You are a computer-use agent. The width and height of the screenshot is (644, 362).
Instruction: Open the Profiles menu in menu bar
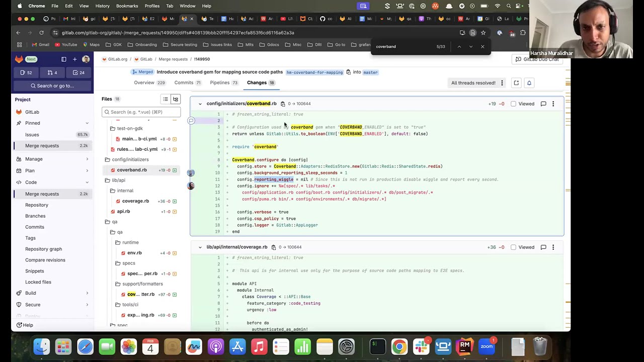coord(152,6)
